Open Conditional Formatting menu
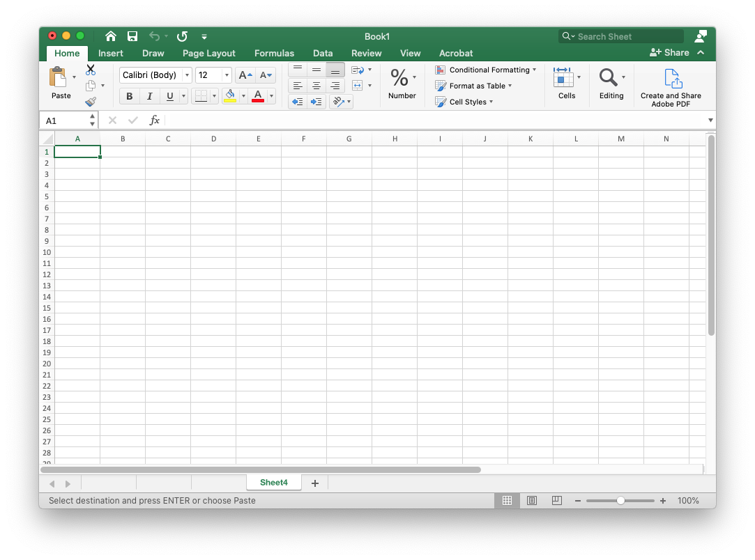755x560 pixels. coord(485,70)
